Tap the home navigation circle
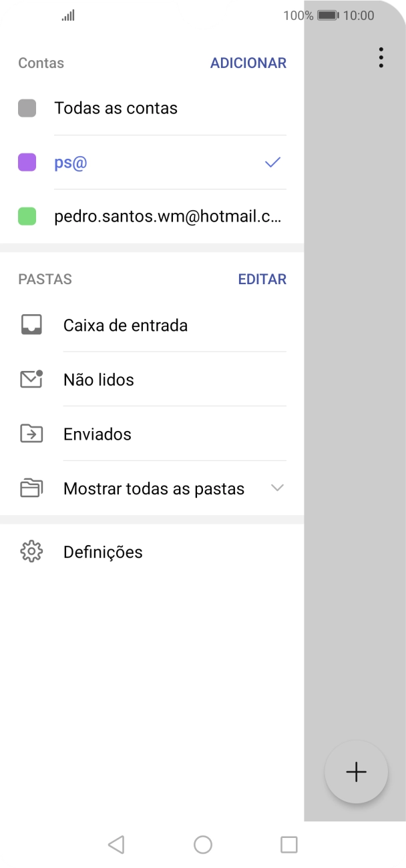406x868 pixels. point(203,844)
